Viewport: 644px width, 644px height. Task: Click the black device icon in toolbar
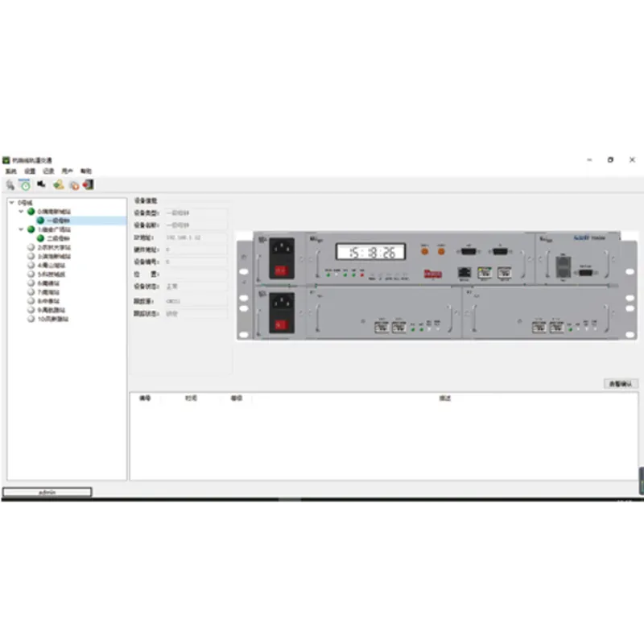(x=41, y=184)
